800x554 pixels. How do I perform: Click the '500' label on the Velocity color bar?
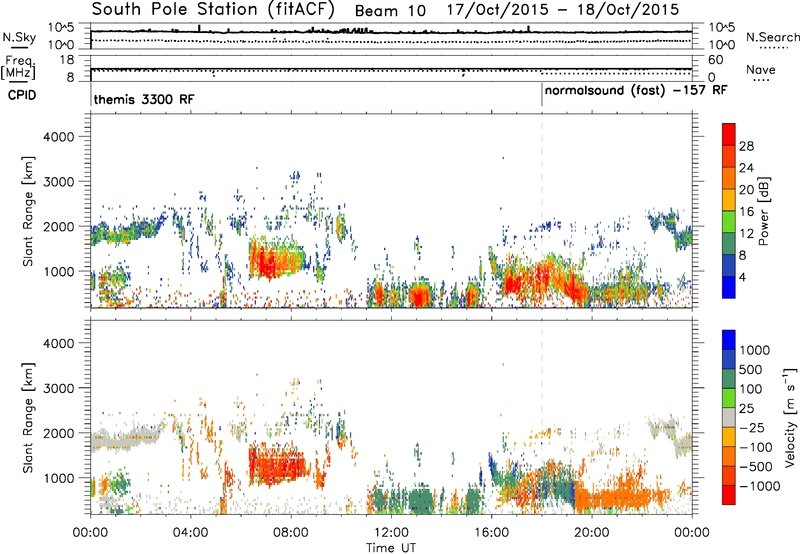752,369
